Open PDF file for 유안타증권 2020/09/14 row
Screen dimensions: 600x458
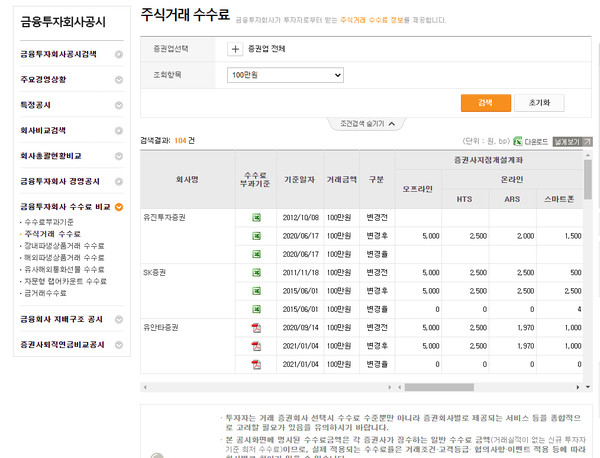coord(256,328)
